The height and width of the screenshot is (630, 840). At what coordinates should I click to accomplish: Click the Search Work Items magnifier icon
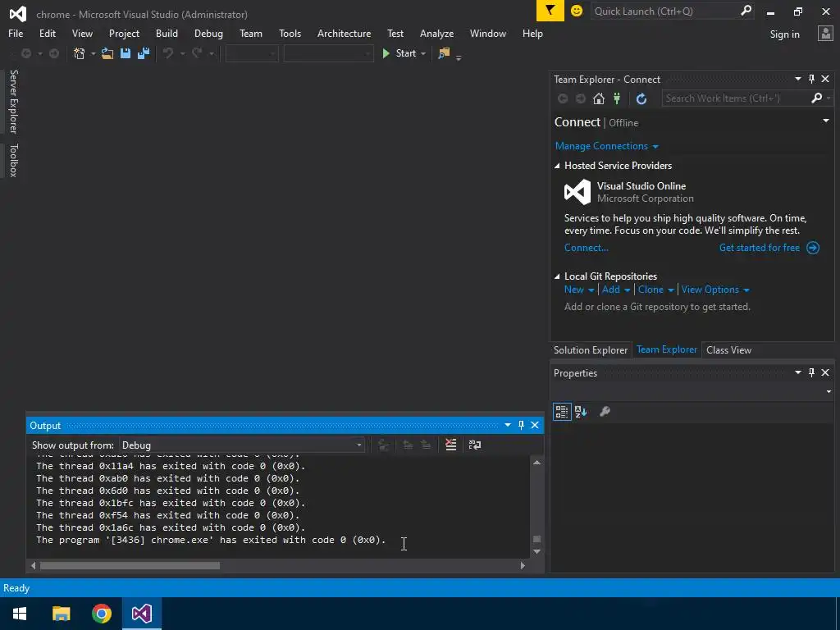(x=816, y=98)
